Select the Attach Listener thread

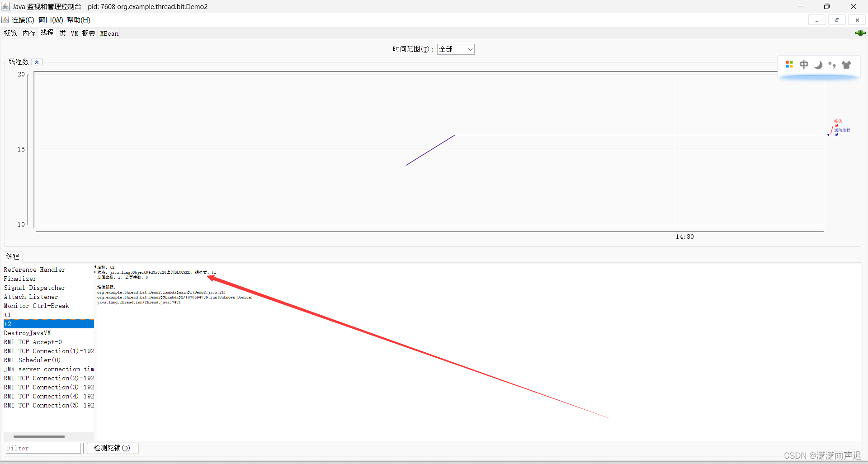49,297
